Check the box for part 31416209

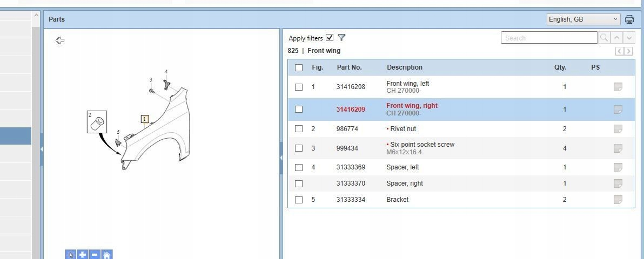pyautogui.click(x=299, y=109)
